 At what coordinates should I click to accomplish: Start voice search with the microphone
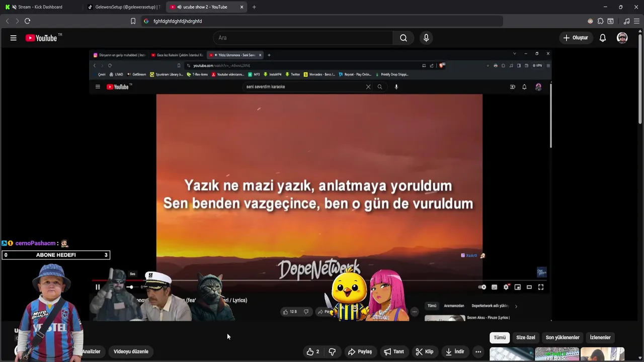(x=426, y=38)
